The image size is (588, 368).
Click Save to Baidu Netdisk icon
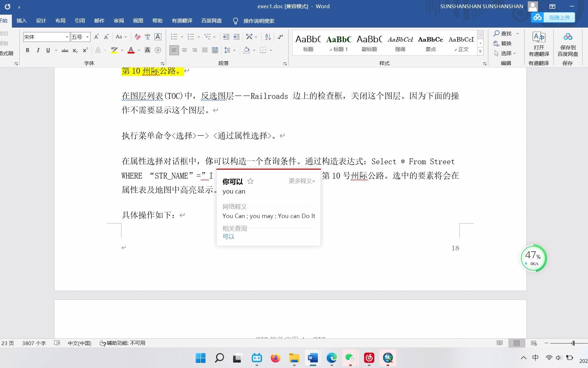pyautogui.click(x=568, y=44)
